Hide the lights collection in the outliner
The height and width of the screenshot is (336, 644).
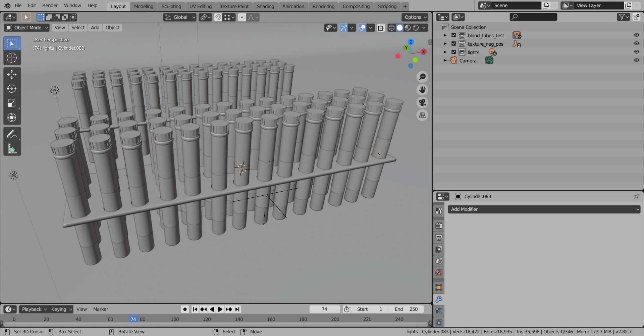coord(636,52)
